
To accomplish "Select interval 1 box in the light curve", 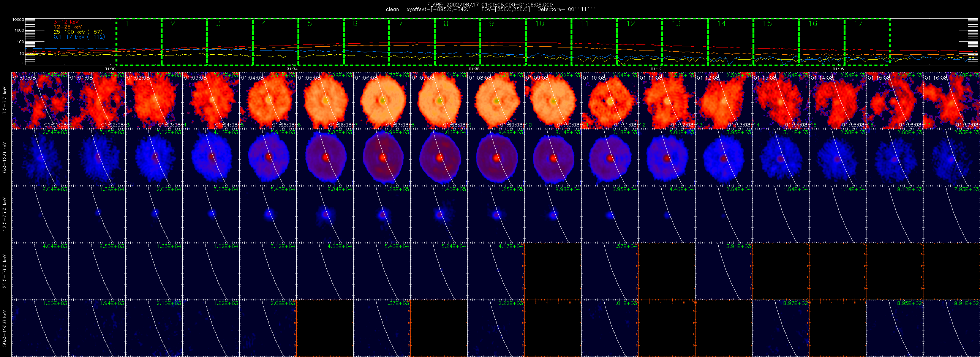I will coord(139,41).
